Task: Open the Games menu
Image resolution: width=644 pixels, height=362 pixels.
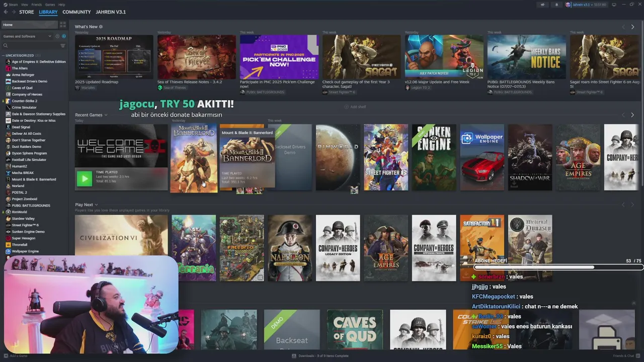Action: pyautogui.click(x=50, y=5)
